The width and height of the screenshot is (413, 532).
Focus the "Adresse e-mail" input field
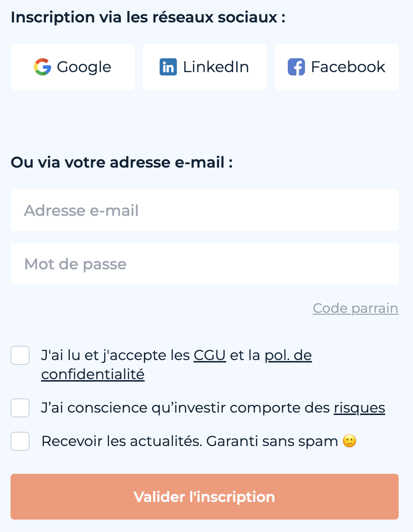pos(205,210)
